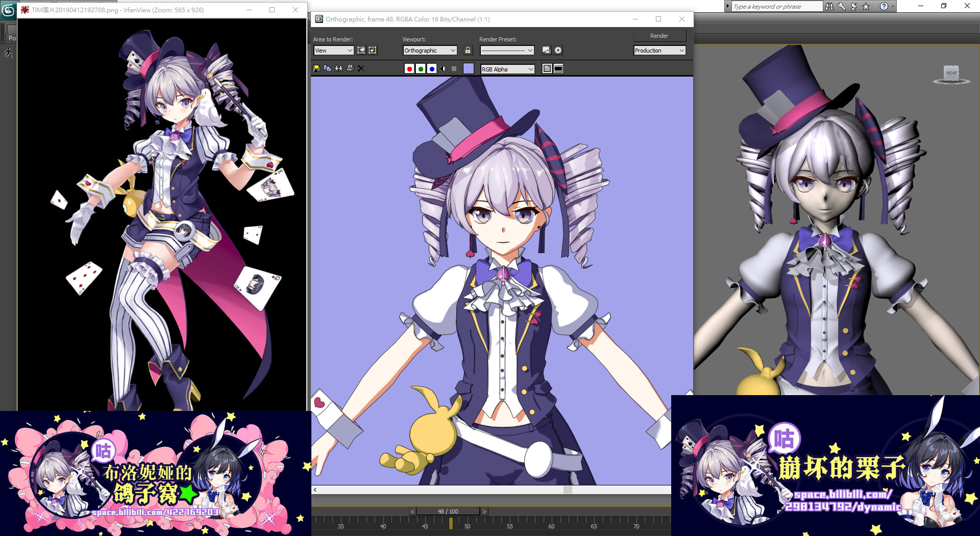This screenshot has height=536, width=980.
Task: Open Environment and Effects dialog icon
Action: pyautogui.click(x=558, y=50)
